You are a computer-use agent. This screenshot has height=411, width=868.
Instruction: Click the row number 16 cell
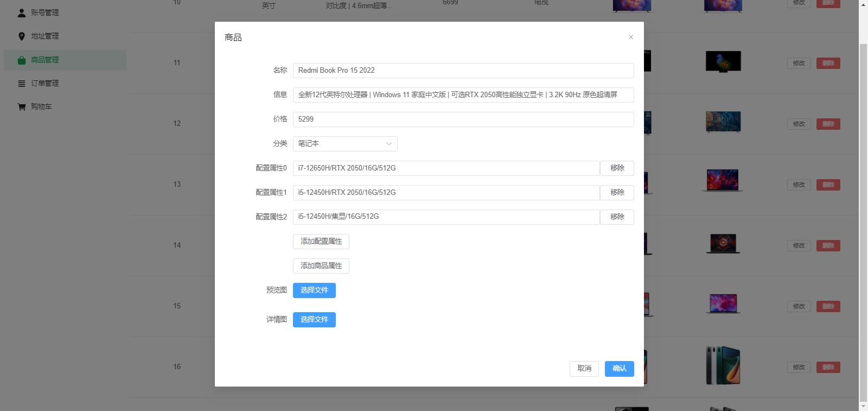point(177,367)
